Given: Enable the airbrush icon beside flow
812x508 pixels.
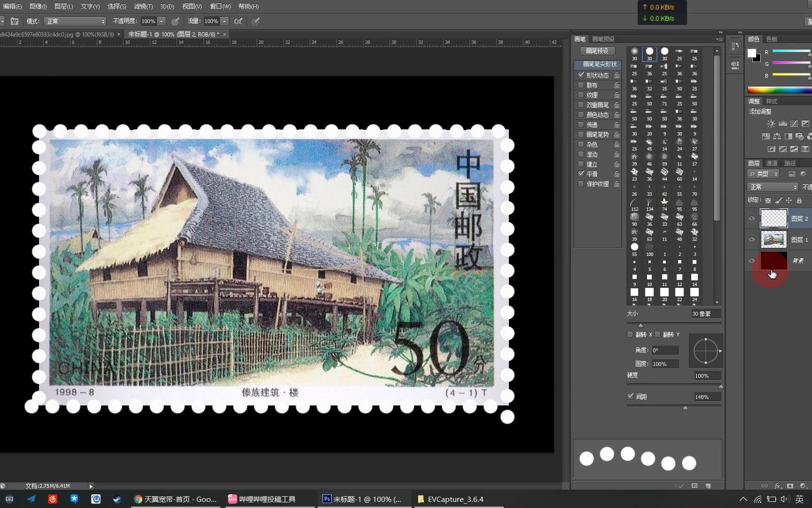Looking at the screenshot, I should [238, 21].
